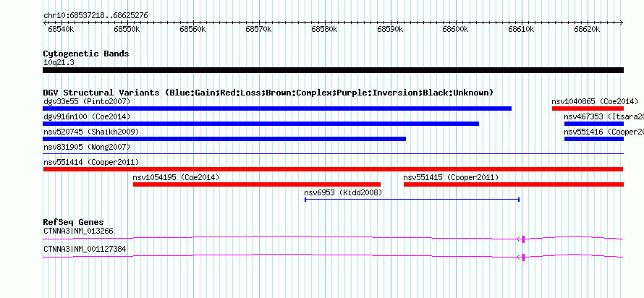The width and height of the screenshot is (644, 298).
Task: Select the red nsv1054195 loss bar
Action: pos(257,184)
